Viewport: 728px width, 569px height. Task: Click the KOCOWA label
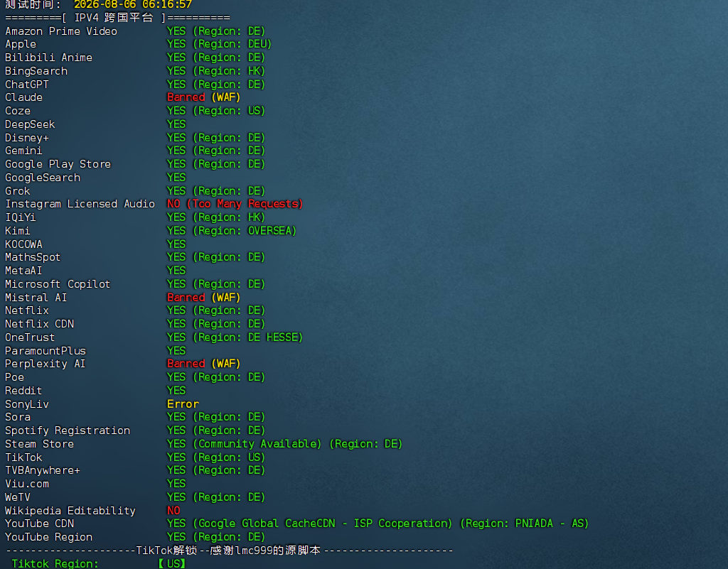click(x=23, y=244)
